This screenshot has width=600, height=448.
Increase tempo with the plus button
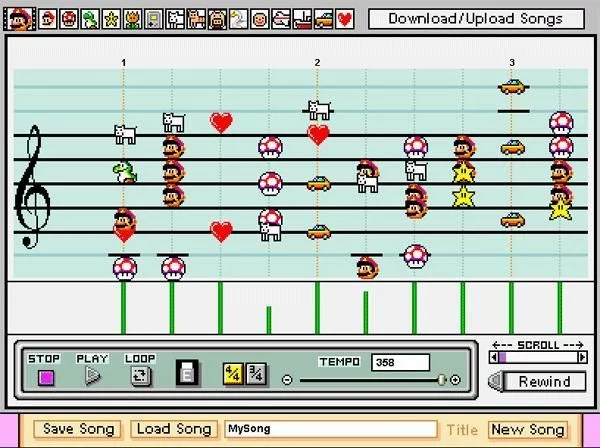point(455,380)
